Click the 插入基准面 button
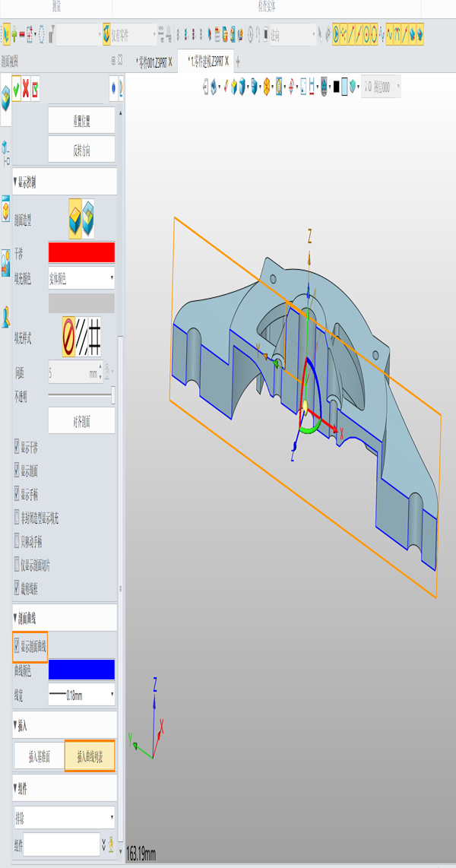 [40, 756]
